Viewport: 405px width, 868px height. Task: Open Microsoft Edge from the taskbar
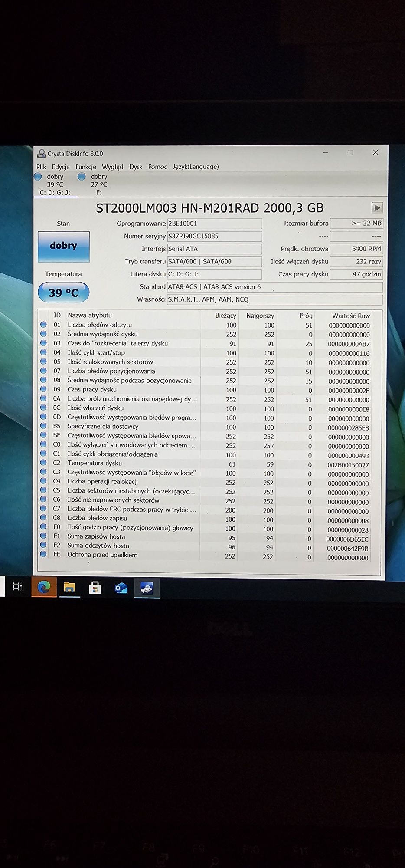point(44,587)
